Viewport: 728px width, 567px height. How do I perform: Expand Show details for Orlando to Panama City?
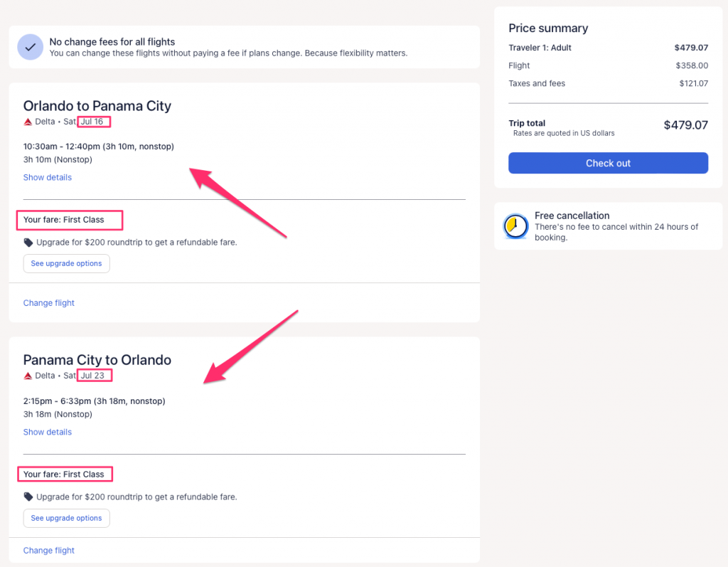tap(47, 177)
